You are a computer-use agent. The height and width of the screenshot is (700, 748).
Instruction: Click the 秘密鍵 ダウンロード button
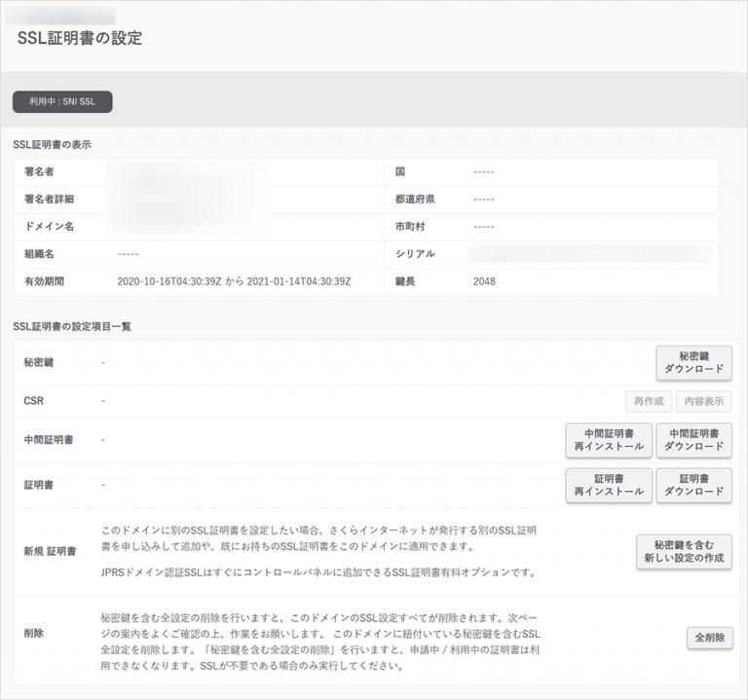tap(693, 363)
